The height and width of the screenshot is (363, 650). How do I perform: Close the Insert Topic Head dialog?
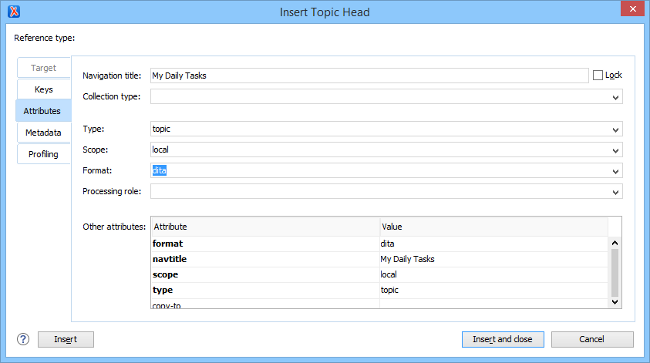coord(633,9)
